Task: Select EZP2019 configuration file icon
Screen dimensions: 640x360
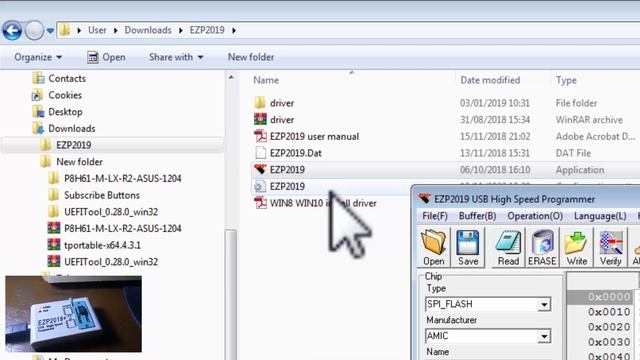Action: (x=260, y=186)
